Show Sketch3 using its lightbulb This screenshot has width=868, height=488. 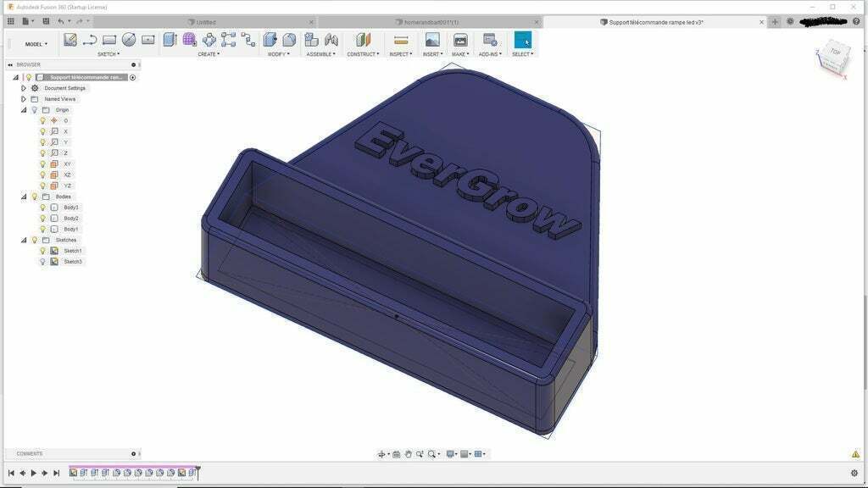tap(42, 262)
